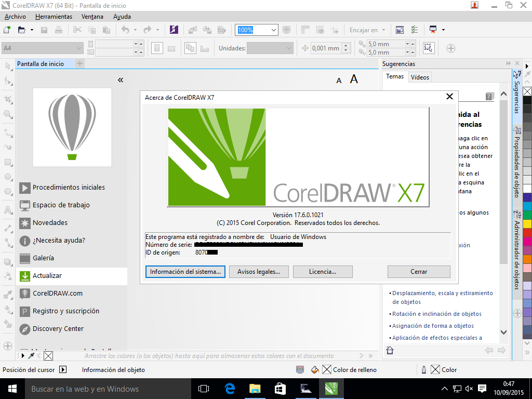The image size is (532, 399).
Task: Click the Información del sistema button
Action: pos(185,272)
